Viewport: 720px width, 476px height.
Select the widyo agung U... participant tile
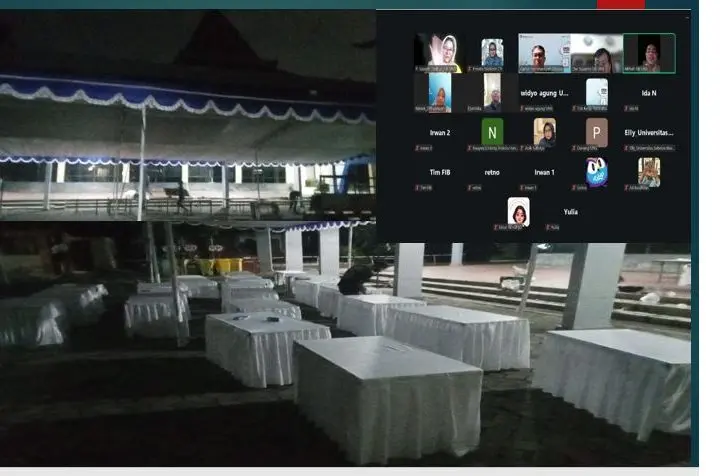[x=544, y=93]
